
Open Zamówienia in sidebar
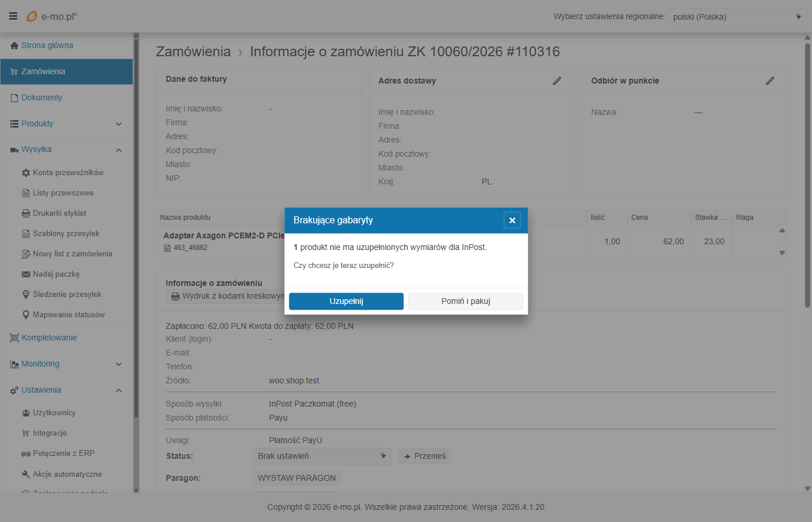[43, 72]
